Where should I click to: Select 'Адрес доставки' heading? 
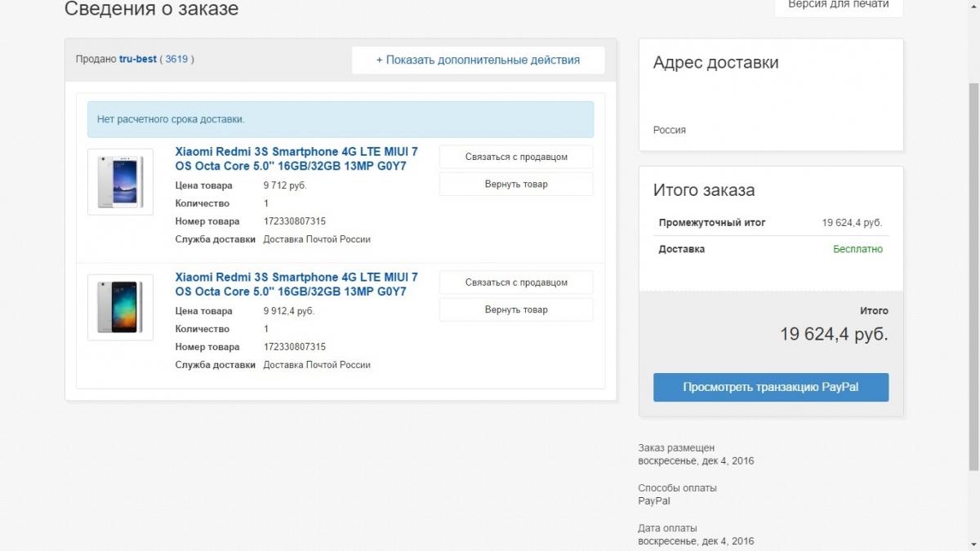tap(716, 63)
